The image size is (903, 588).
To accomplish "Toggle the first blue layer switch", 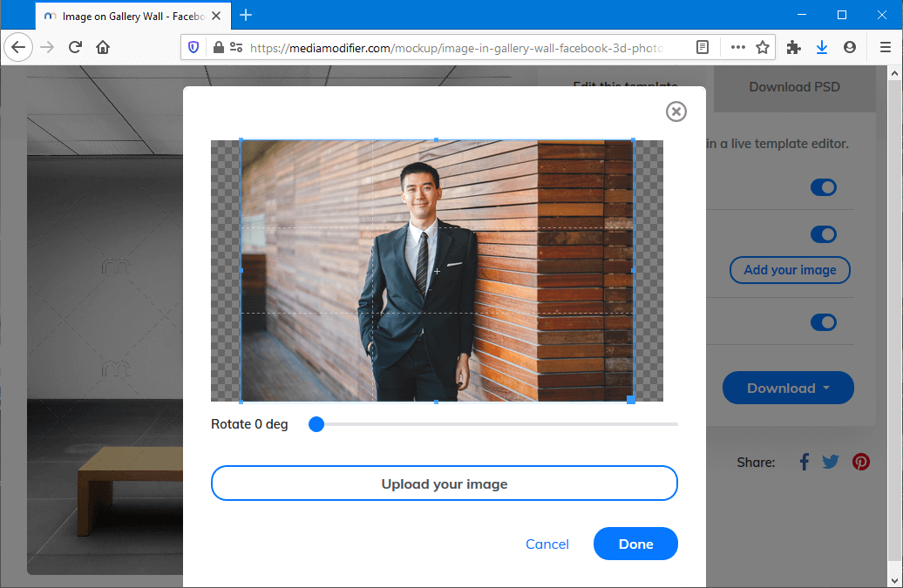I will 823,187.
